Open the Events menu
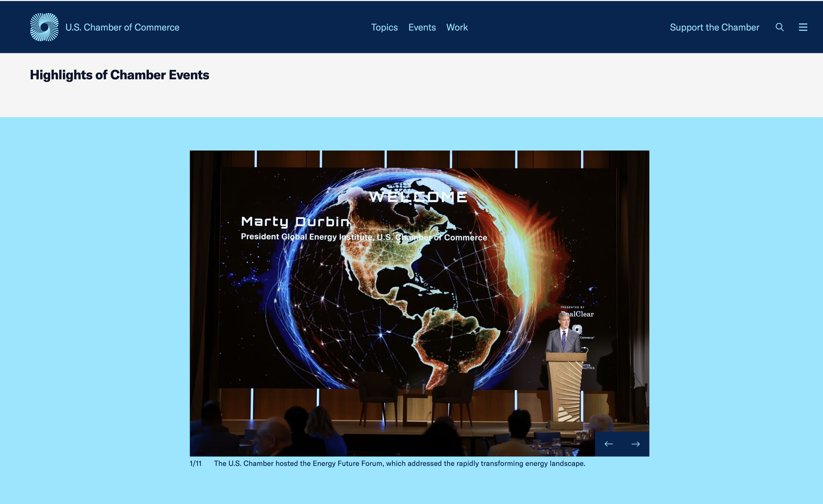This screenshot has width=823, height=504. pos(422,27)
